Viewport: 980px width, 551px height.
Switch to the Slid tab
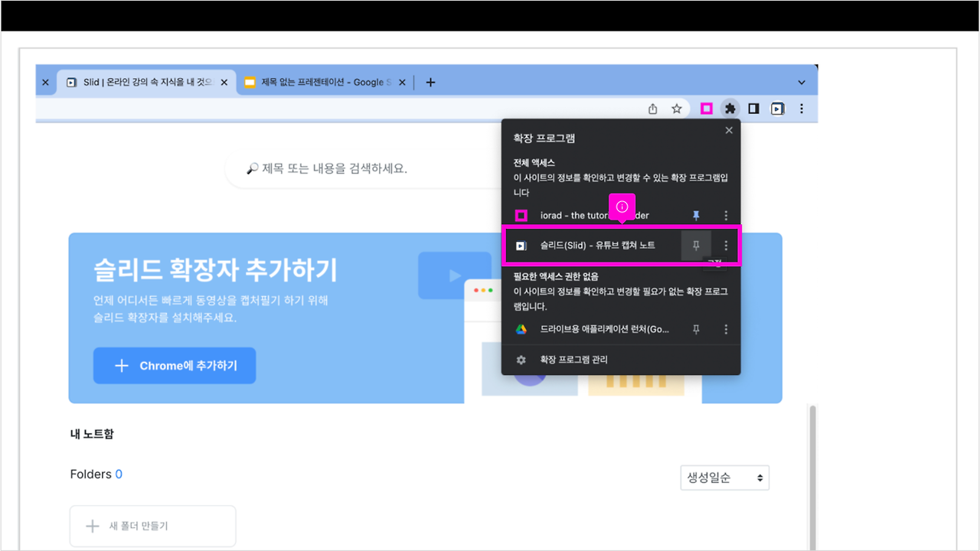(145, 82)
